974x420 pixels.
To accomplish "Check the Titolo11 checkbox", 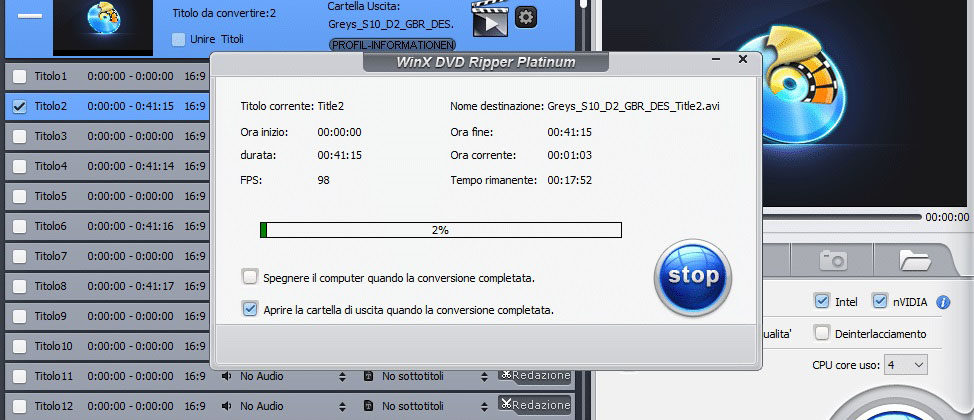I will [20, 377].
